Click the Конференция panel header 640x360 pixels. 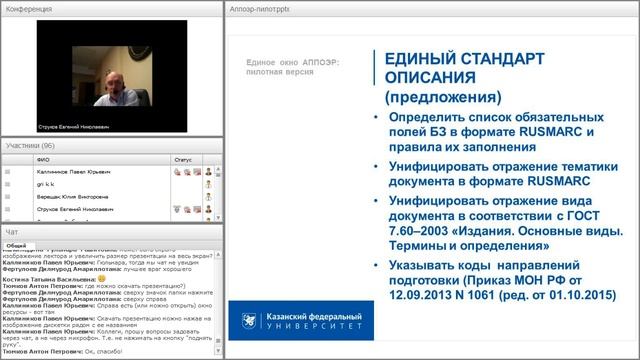pos(112,9)
